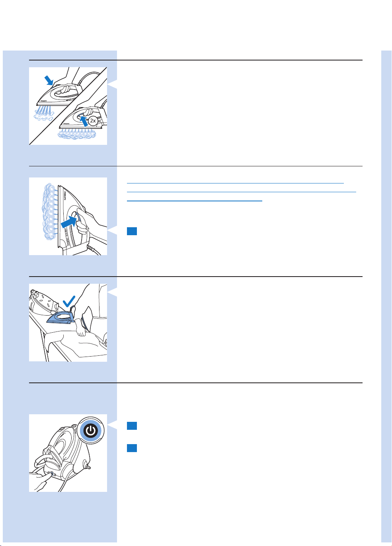This screenshot has height=546, width=392.
Task: Select first blue step square near power icon
Action: tap(132, 426)
